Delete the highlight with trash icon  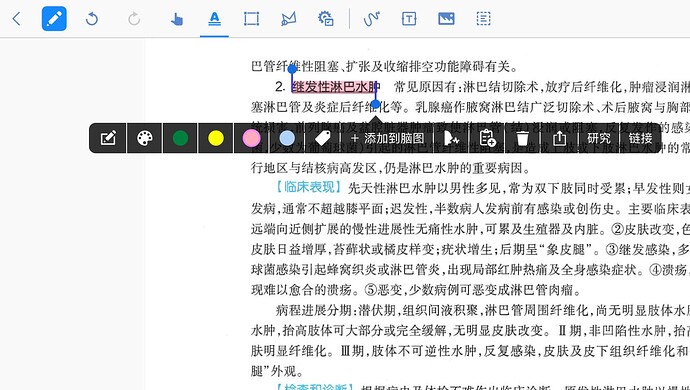coord(522,138)
